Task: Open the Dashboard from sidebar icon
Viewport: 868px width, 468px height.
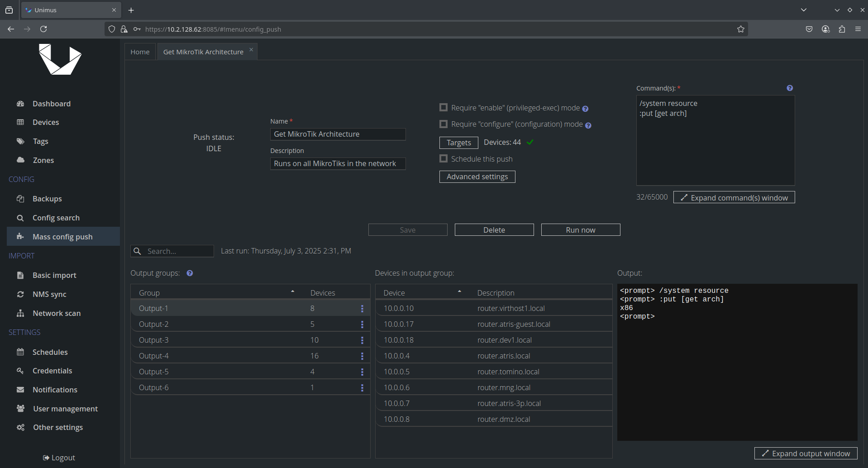Action: pyautogui.click(x=20, y=104)
